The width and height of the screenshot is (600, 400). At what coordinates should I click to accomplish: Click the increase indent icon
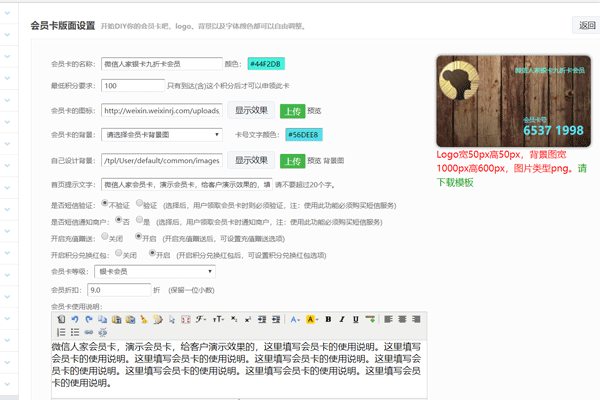coord(262,319)
